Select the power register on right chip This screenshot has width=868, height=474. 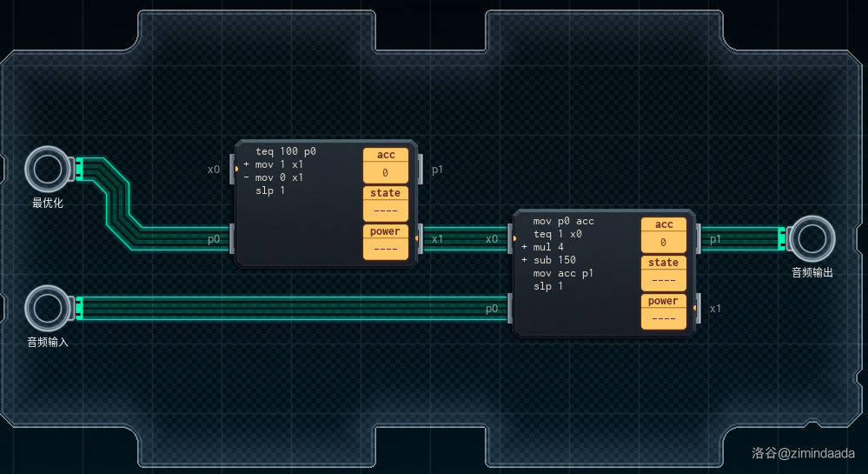click(x=663, y=311)
